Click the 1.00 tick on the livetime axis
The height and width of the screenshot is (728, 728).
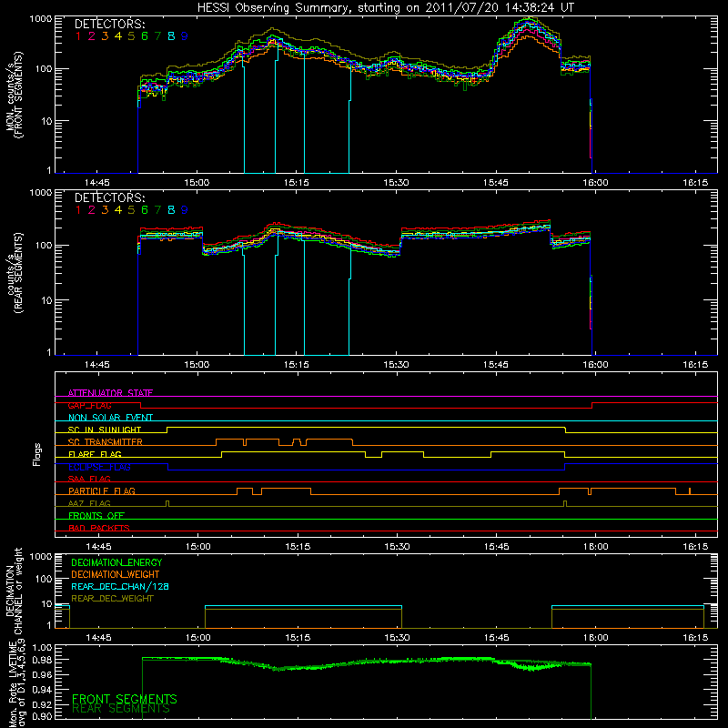42,648
